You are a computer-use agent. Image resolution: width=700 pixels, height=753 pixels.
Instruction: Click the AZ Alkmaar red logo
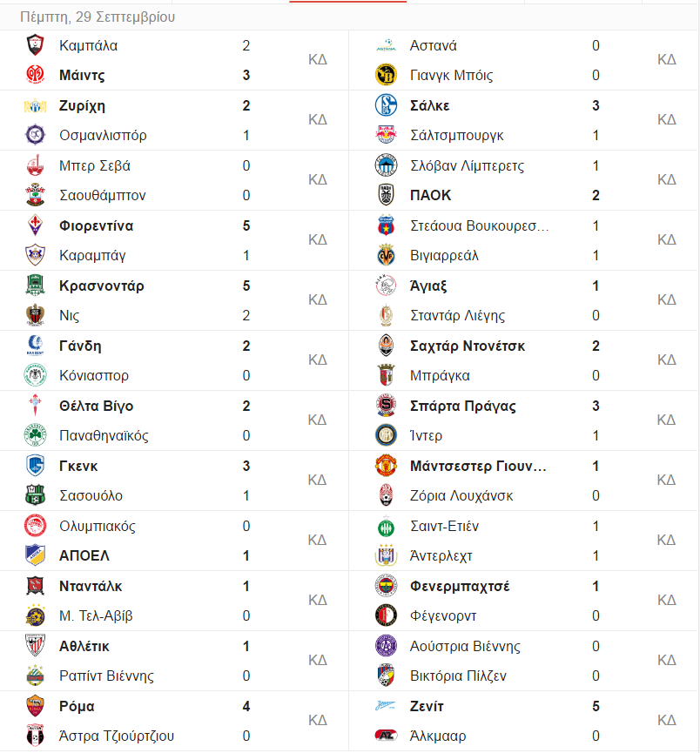coord(386,736)
